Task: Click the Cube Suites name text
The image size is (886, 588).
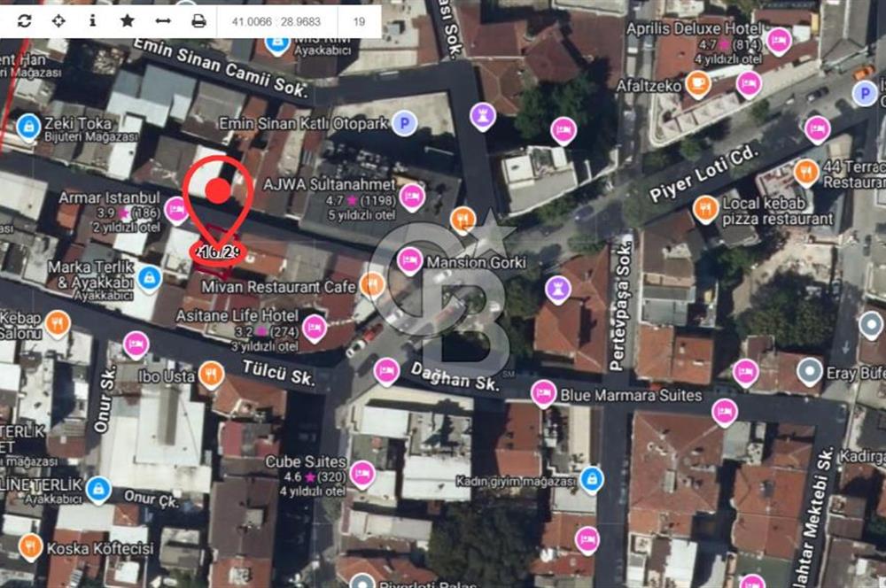Action: tap(306, 461)
